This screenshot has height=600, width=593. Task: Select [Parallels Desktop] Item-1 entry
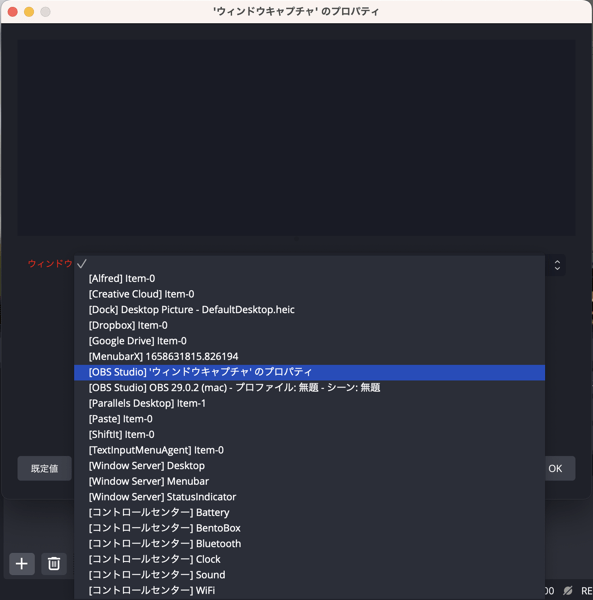(x=309, y=404)
